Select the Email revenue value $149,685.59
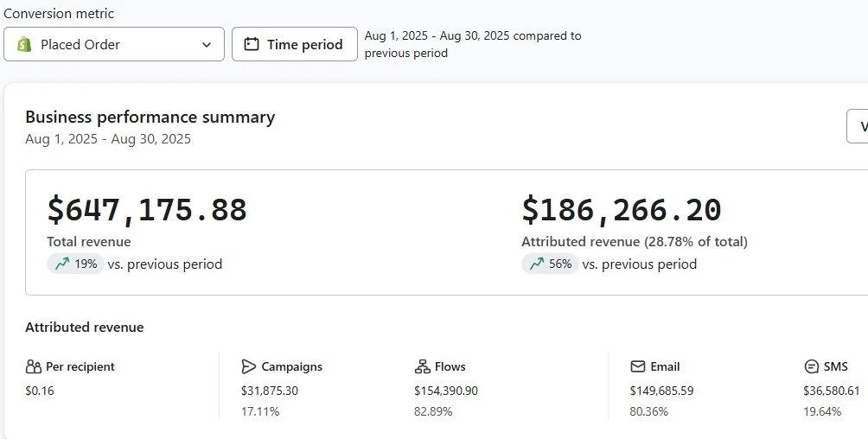 (661, 391)
